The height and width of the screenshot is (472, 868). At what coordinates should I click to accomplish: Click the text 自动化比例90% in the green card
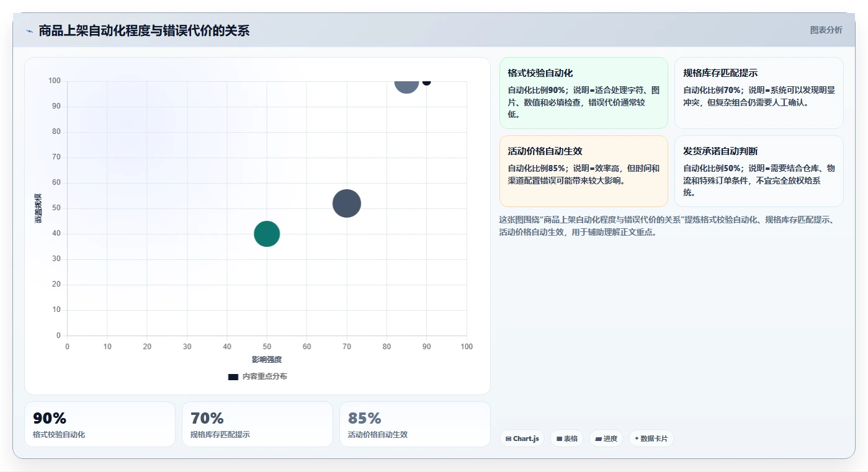536,90
